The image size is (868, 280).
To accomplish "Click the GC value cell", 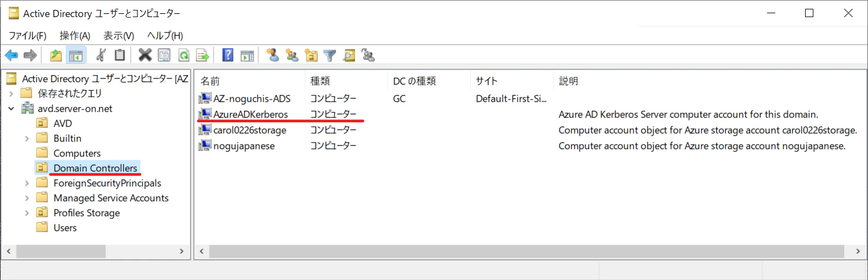I will (x=399, y=99).
